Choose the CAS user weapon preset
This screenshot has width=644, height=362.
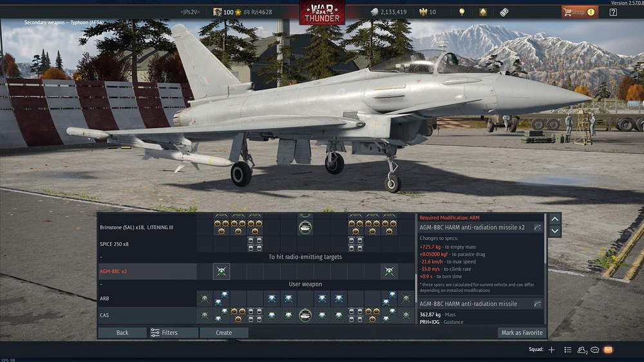pos(147,315)
